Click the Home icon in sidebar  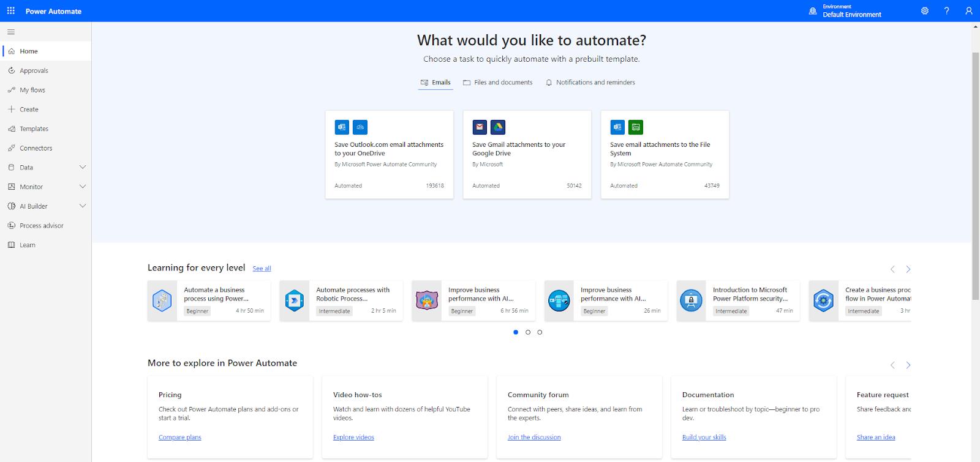pyautogui.click(x=12, y=51)
